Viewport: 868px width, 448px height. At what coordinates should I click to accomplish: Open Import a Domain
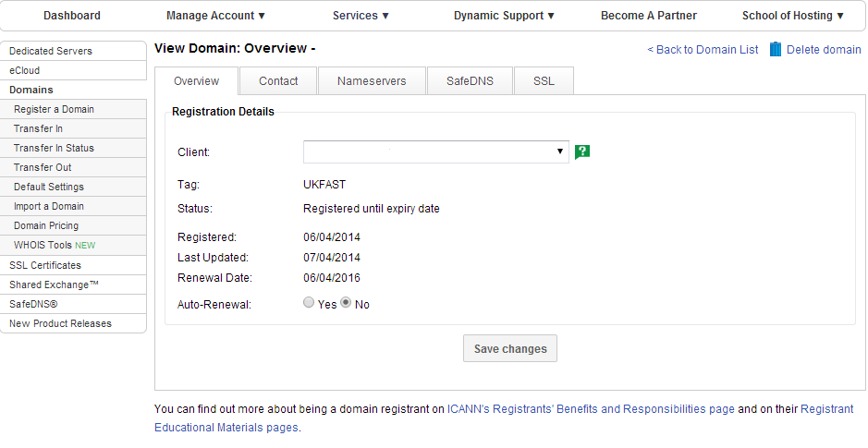73,206
